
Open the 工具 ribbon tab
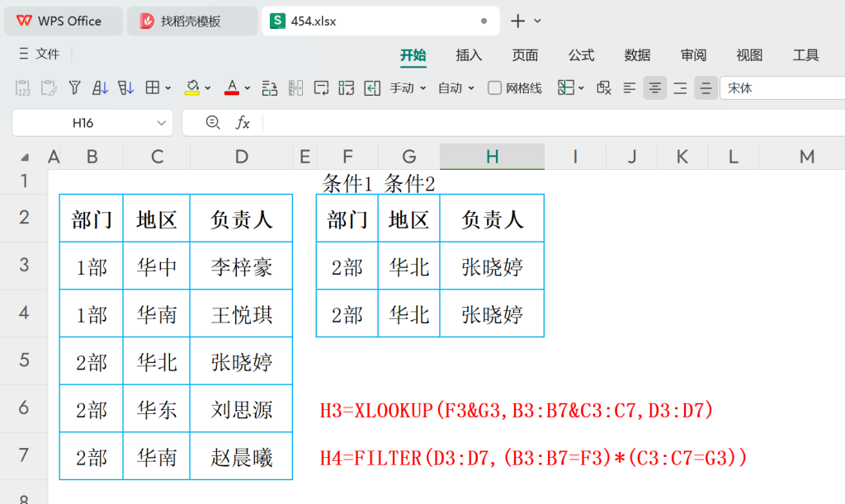pyautogui.click(x=805, y=55)
